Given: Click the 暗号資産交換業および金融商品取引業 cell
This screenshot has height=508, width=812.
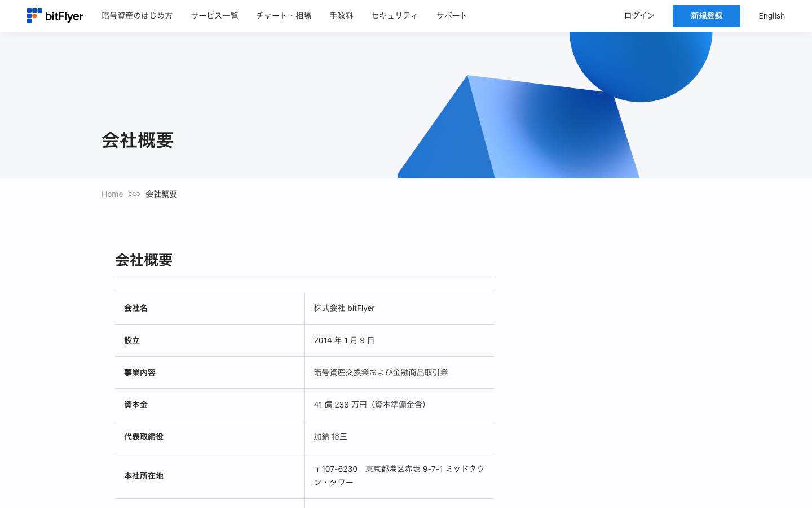Looking at the screenshot, I should [x=399, y=373].
